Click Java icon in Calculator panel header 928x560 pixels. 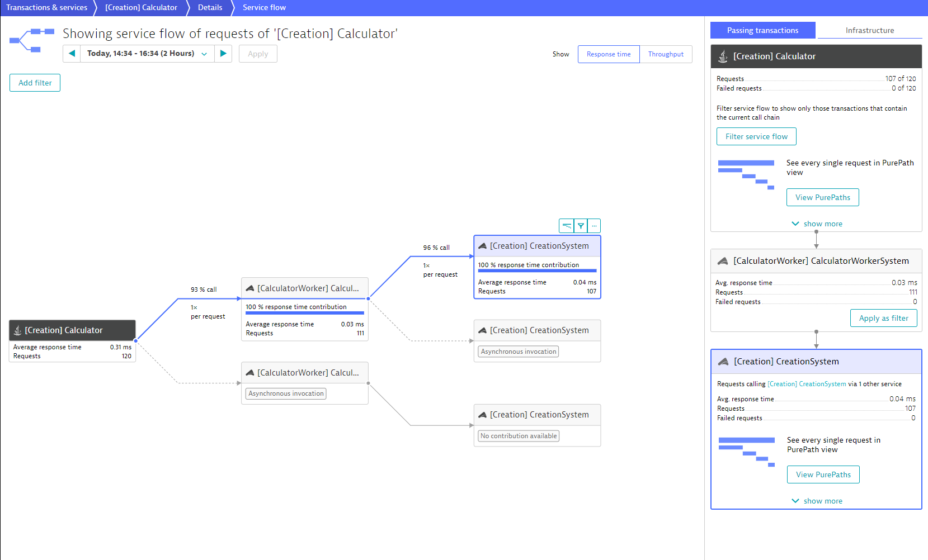click(723, 56)
